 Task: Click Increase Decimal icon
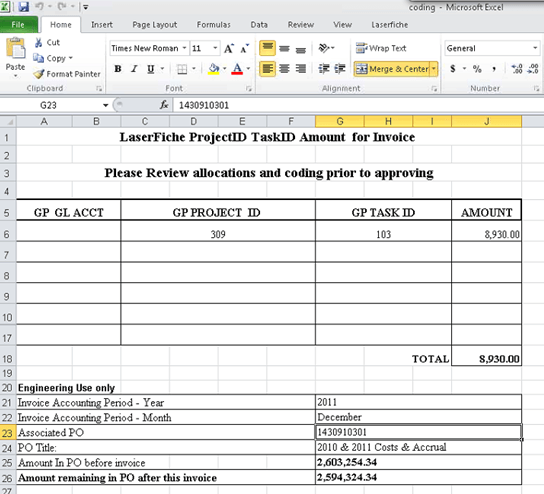click(517, 69)
